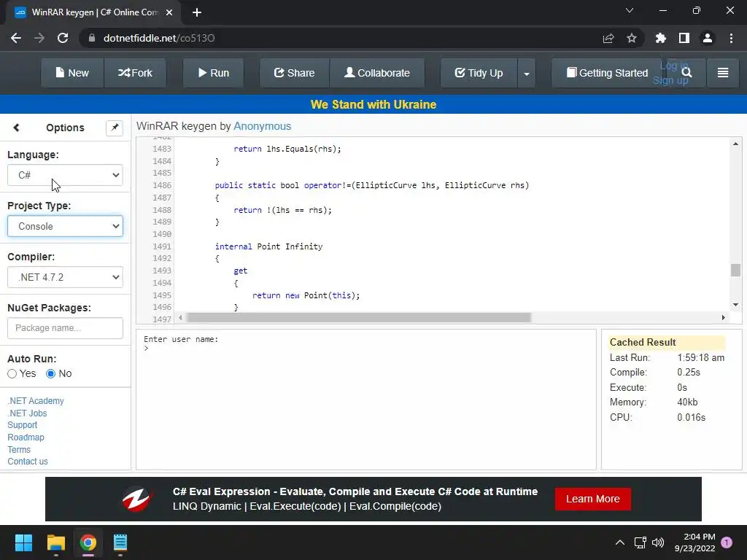
Task: Select the WinRAR keygen browser tab
Action: click(93, 13)
